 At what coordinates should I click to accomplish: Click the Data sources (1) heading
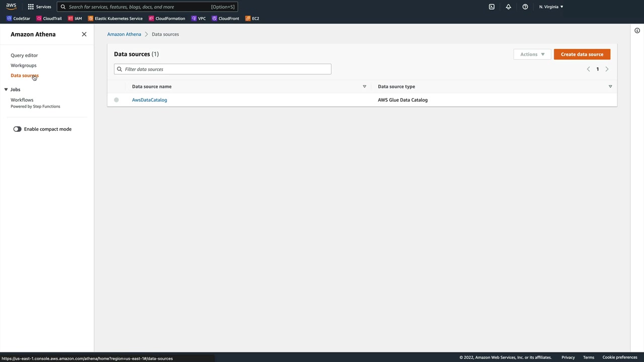tap(136, 54)
